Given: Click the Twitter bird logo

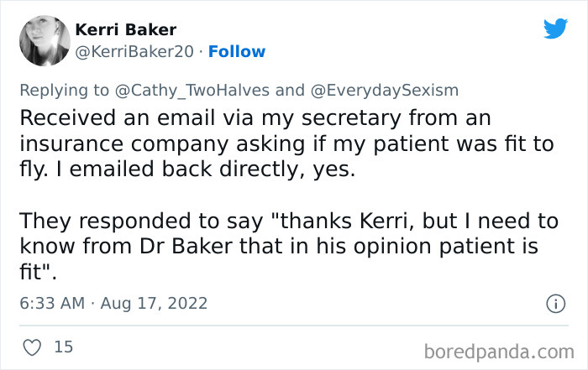Looking at the screenshot, I should pyautogui.click(x=555, y=29).
